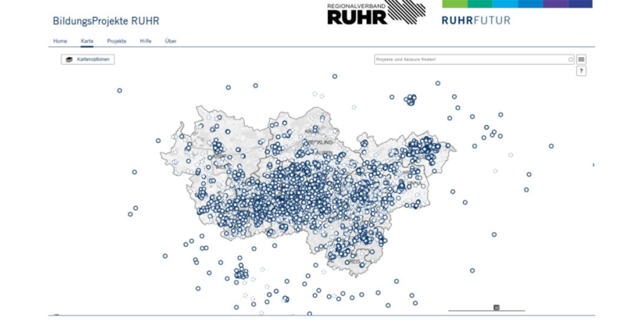This screenshot has height=322, width=644.
Task: Focus the 'Projekte und Akteure finden' search box
Action: point(471,59)
